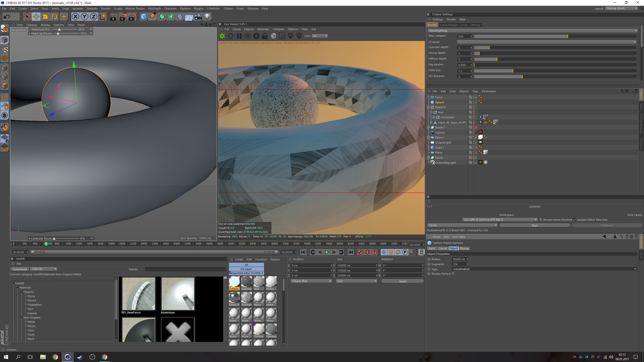Click the Apply button in coordinates panel

[402, 281]
